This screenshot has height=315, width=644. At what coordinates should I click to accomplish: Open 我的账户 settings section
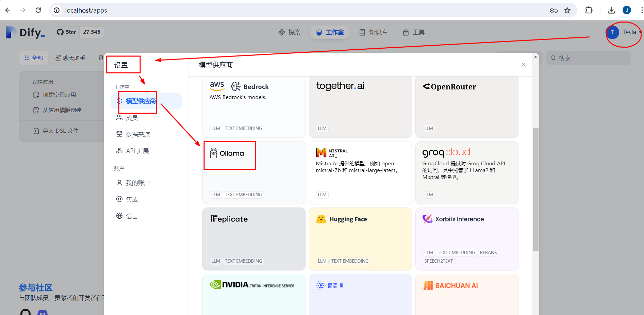pyautogui.click(x=146, y=183)
